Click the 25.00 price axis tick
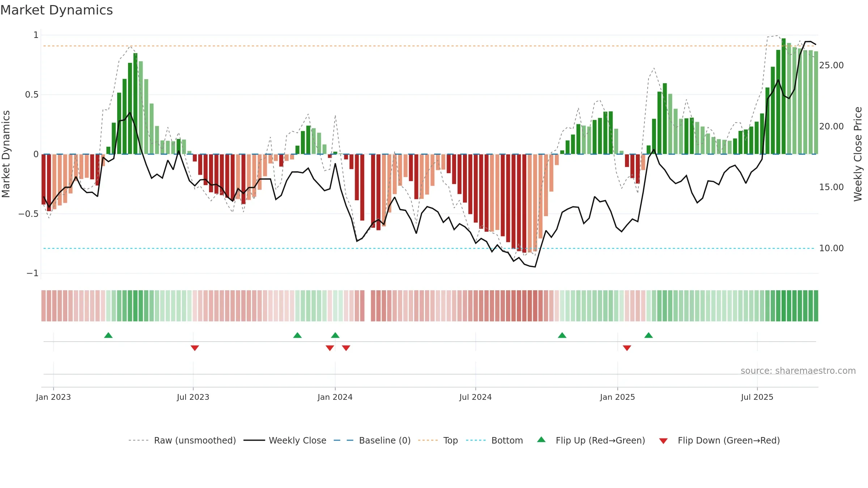The height and width of the screenshot is (488, 868). coord(831,65)
